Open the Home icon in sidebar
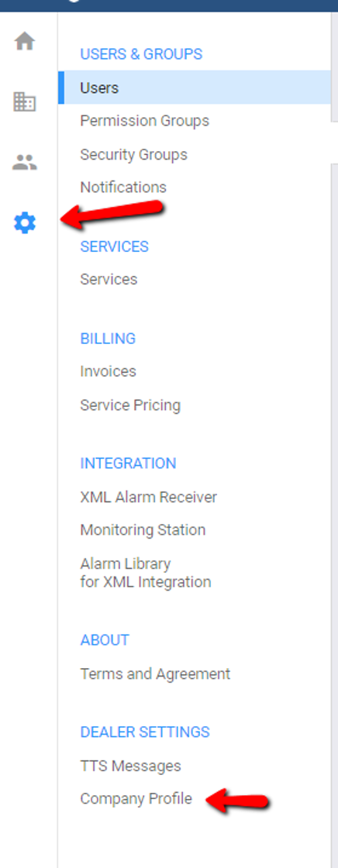 click(x=25, y=42)
